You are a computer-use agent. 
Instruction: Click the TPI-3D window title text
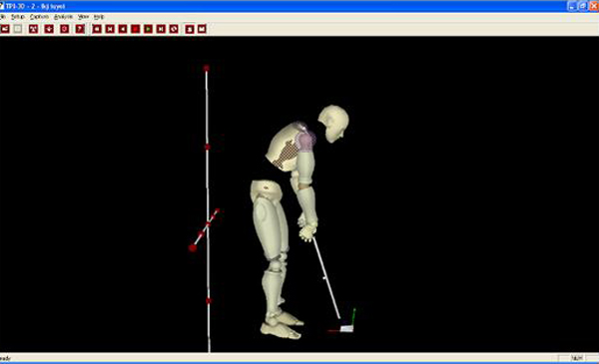35,6
